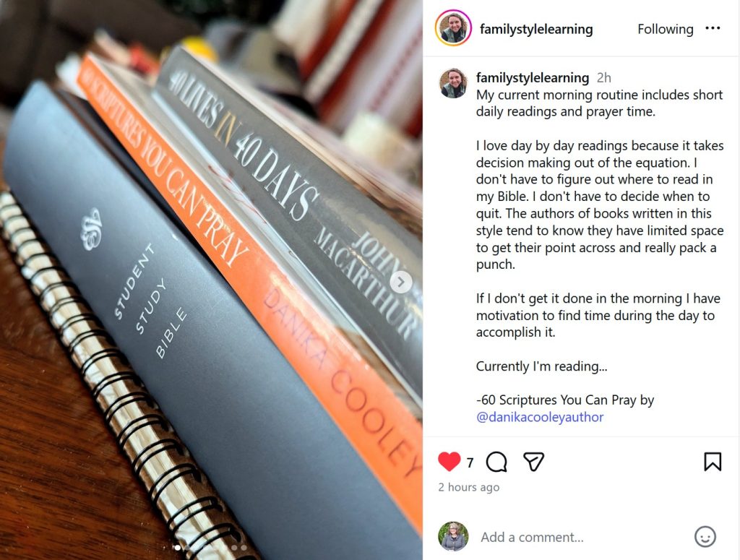Toggle Following status for familystylelearning
Screen dimensions: 740x560
pos(665,29)
